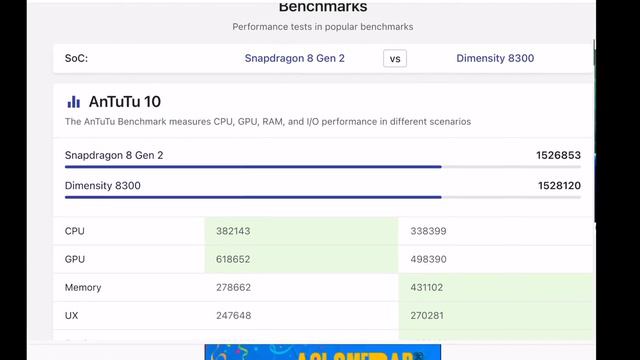Select the Snapdragon 8 Gen 2 score 1526853
640x360 pixels.
tap(558, 155)
